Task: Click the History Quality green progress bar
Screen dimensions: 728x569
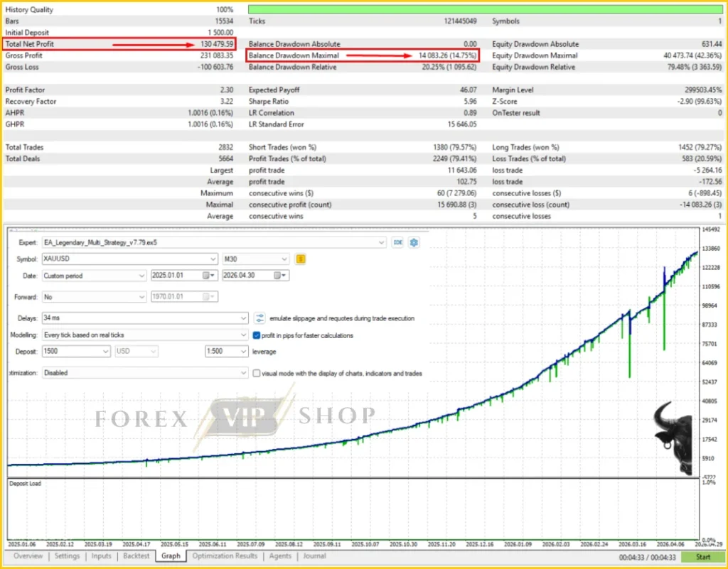Action: (x=485, y=9)
